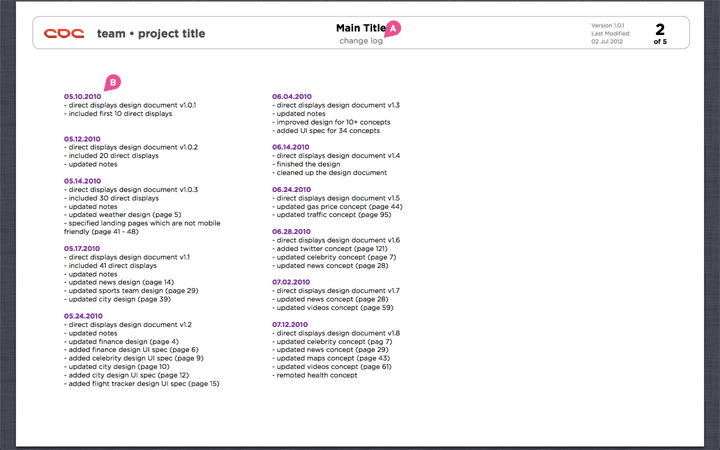The width and height of the screenshot is (720, 450).
Task: Click the 05.17.2010 date heading
Action: [x=81, y=248]
